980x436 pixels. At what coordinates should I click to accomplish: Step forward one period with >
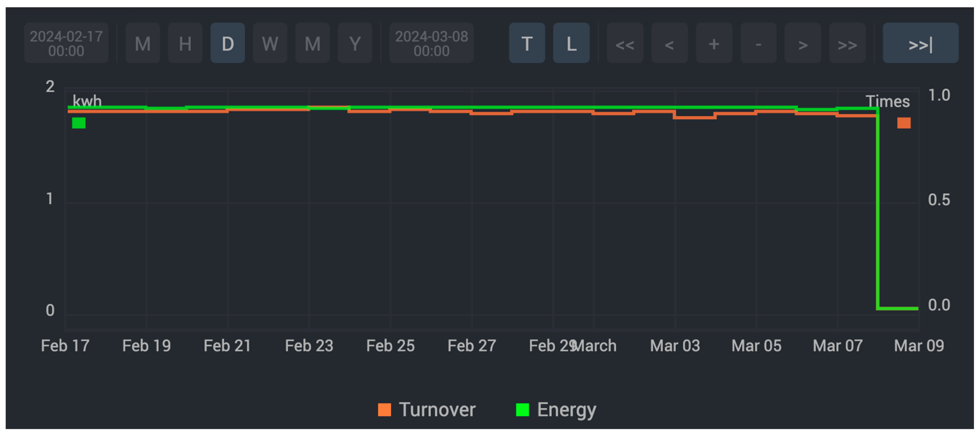click(x=803, y=43)
